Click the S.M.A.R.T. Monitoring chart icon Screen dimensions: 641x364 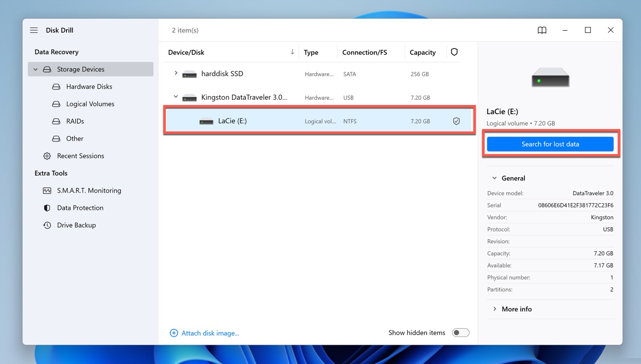click(47, 191)
